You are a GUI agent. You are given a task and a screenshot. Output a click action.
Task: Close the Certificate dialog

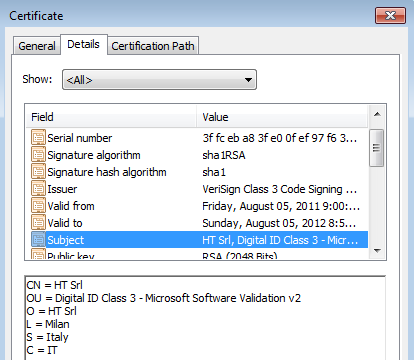(390, 15)
